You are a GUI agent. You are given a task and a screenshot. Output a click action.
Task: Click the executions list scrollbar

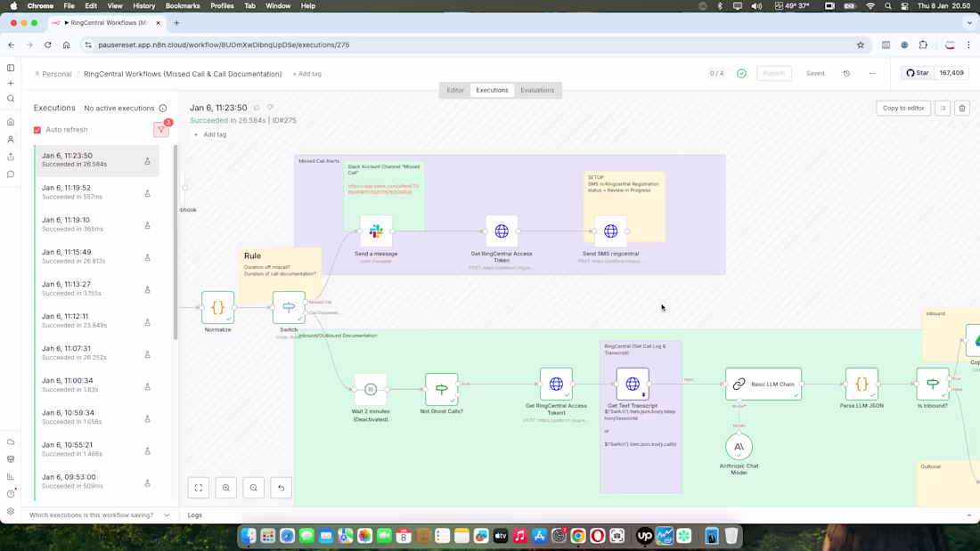point(176,242)
